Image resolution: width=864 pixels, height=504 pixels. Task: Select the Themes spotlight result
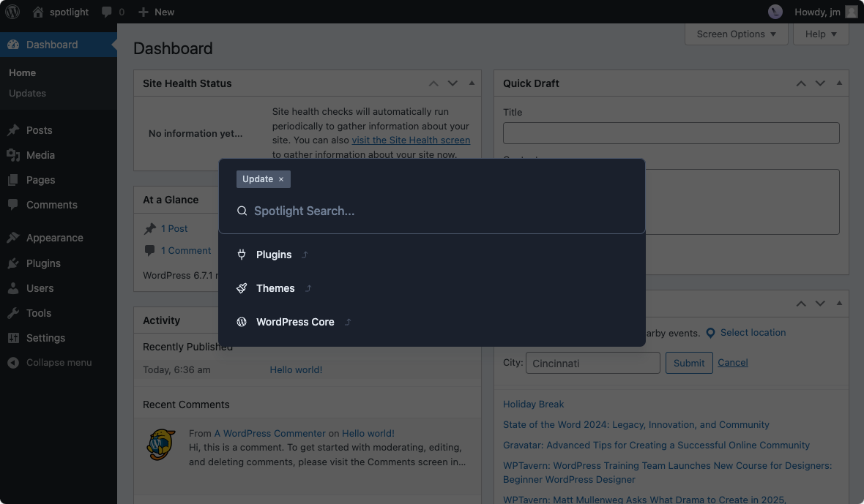[432, 288]
